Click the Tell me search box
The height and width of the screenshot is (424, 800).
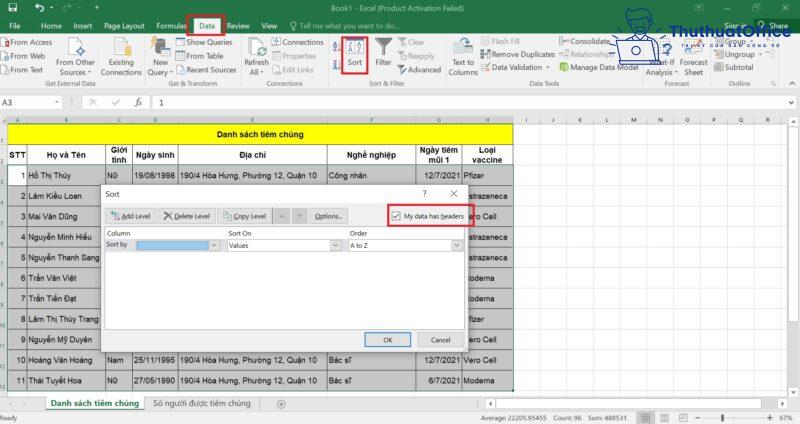[x=345, y=26]
